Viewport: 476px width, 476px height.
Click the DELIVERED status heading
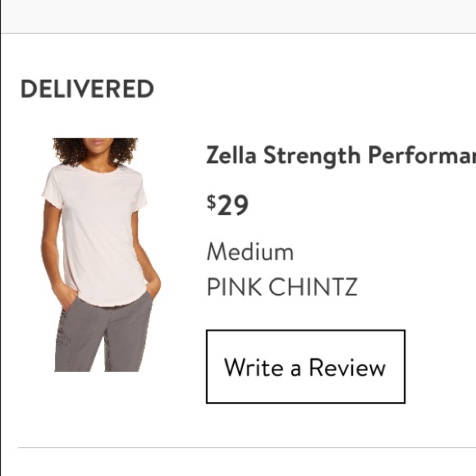(x=87, y=87)
